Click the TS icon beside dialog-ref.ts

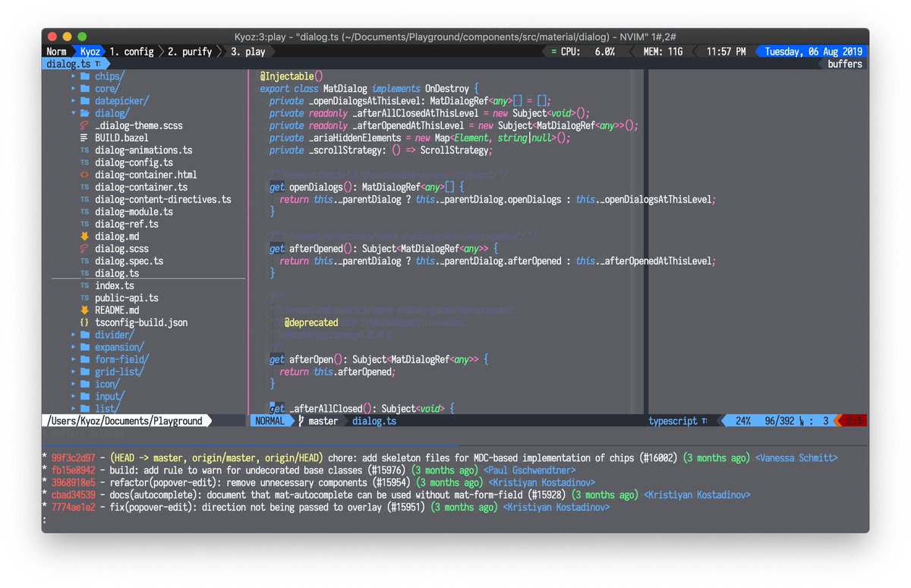pyautogui.click(x=84, y=224)
